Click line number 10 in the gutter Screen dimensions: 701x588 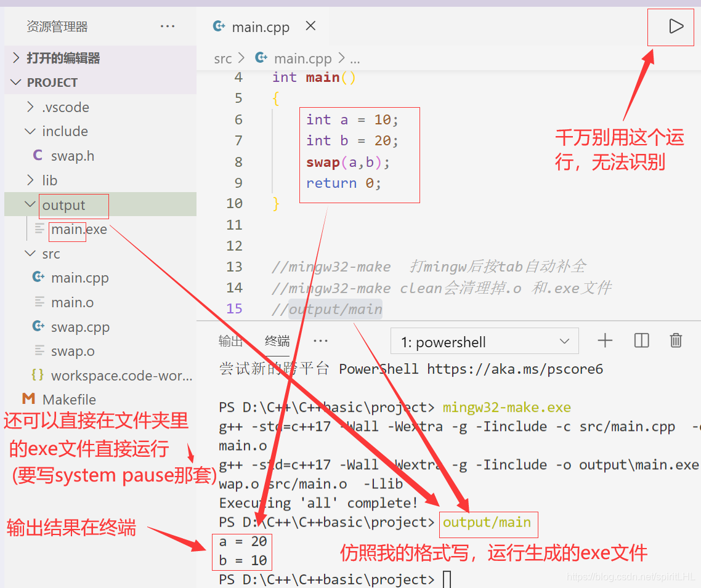(x=234, y=203)
